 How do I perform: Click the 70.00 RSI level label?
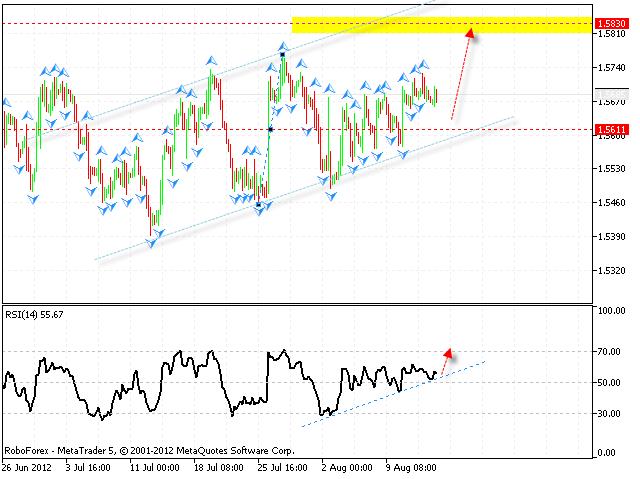(608, 352)
